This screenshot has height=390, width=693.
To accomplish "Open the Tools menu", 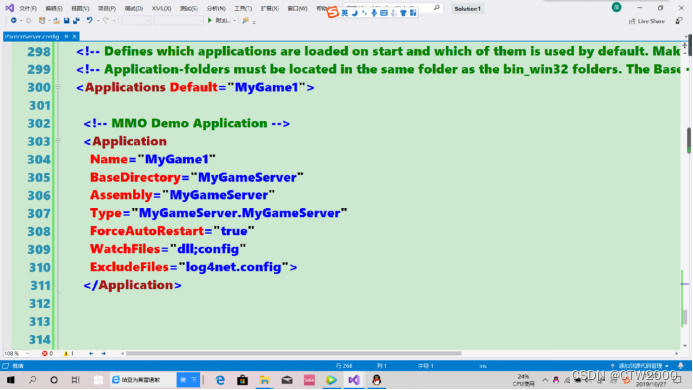I will click(x=243, y=8).
